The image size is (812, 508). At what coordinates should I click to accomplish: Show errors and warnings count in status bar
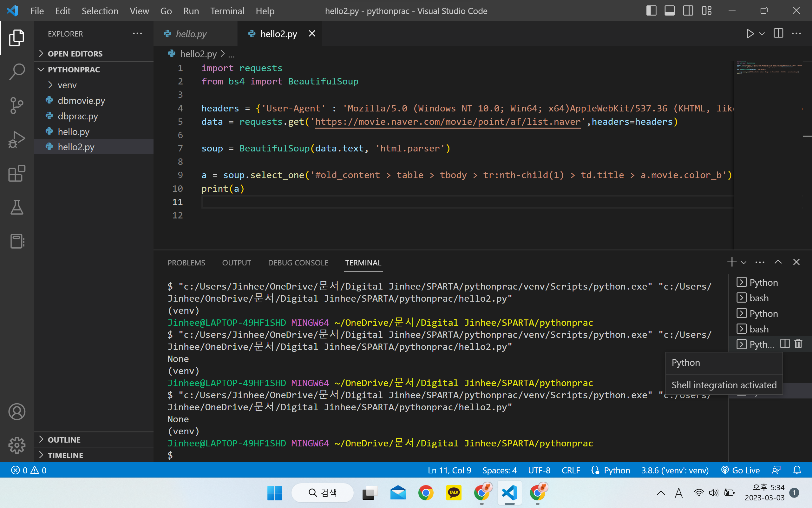(29, 470)
